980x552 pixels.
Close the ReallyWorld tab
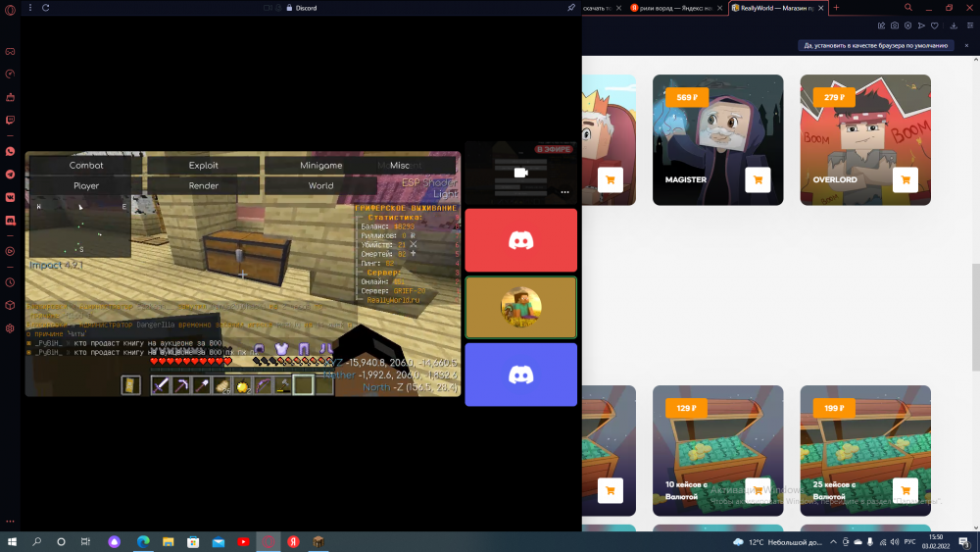[x=820, y=8]
